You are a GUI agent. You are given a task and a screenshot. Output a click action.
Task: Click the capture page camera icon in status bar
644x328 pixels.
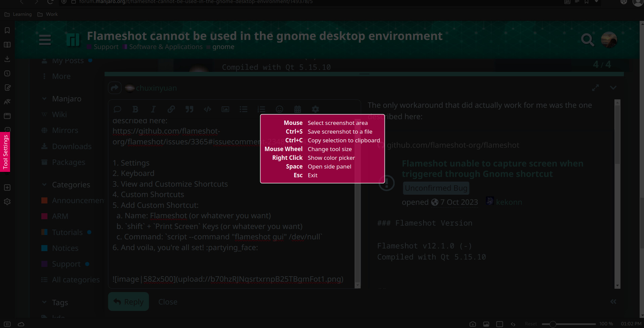click(x=473, y=324)
